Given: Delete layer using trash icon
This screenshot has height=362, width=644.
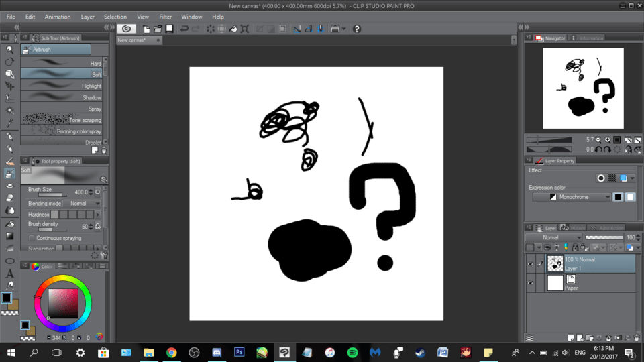Looking at the screenshot, I should [637, 338].
